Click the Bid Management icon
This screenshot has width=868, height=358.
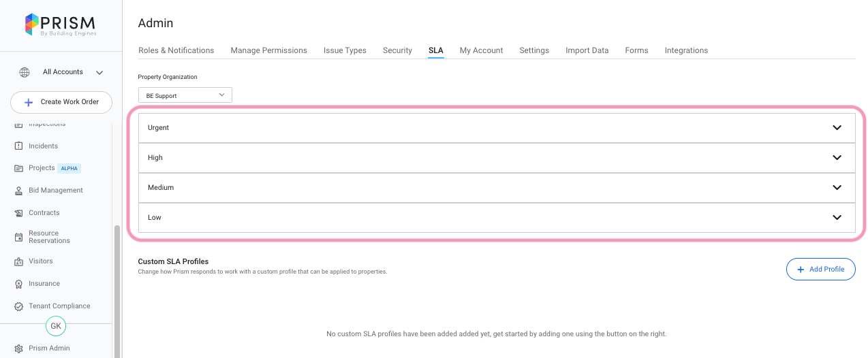click(x=19, y=191)
